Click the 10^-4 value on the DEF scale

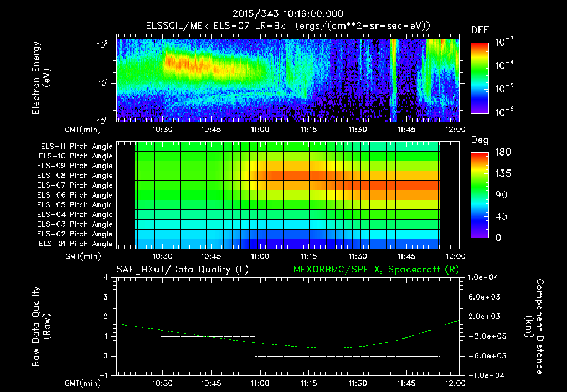(x=504, y=65)
